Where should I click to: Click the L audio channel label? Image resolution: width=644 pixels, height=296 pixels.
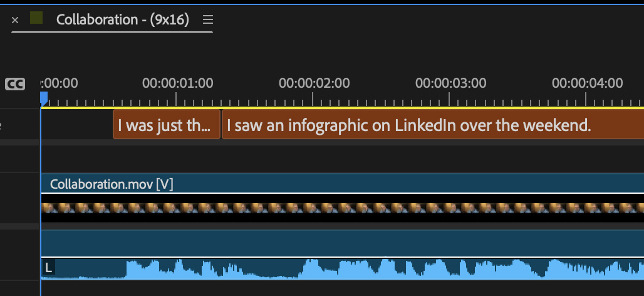[49, 268]
